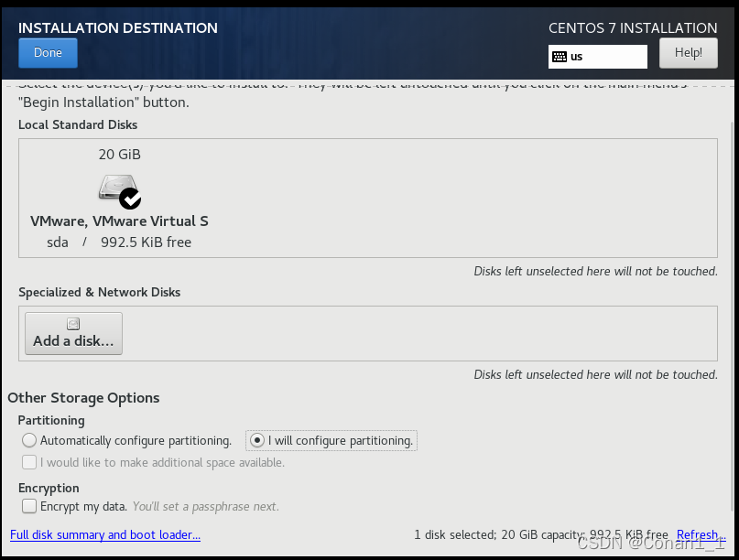
Task: Click the VMware, VMware Virtual S disk name
Action: [119, 221]
